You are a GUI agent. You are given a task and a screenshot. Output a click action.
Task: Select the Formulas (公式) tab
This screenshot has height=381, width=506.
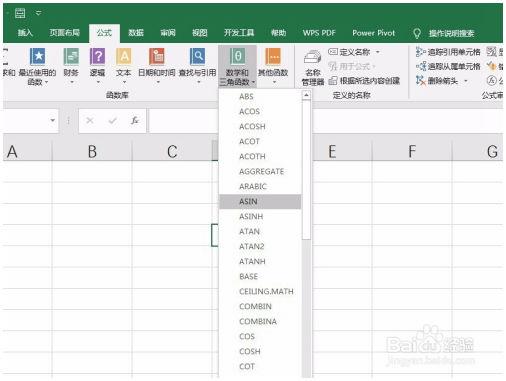104,33
